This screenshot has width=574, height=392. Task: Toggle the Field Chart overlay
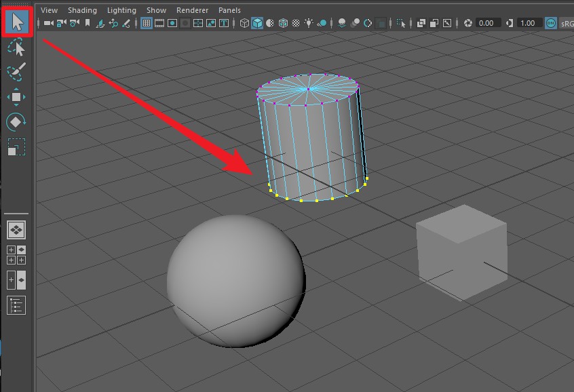pos(198,24)
